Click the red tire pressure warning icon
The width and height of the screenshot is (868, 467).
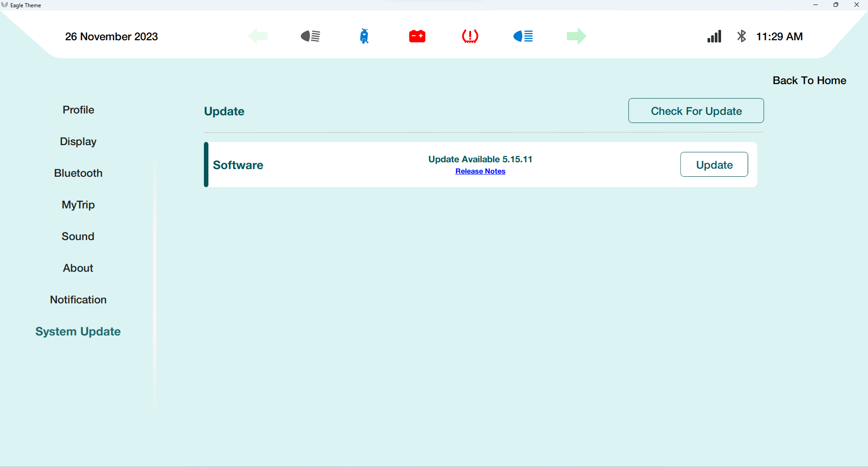click(470, 36)
